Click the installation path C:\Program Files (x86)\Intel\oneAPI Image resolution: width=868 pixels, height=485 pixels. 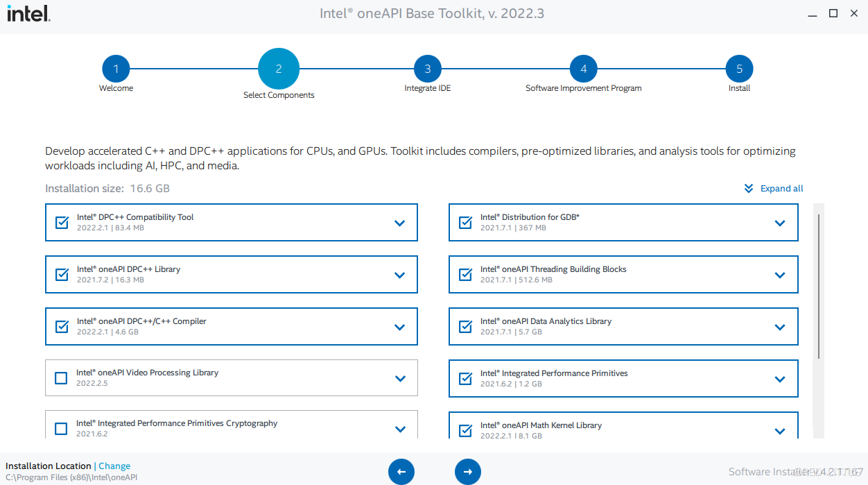(71, 477)
